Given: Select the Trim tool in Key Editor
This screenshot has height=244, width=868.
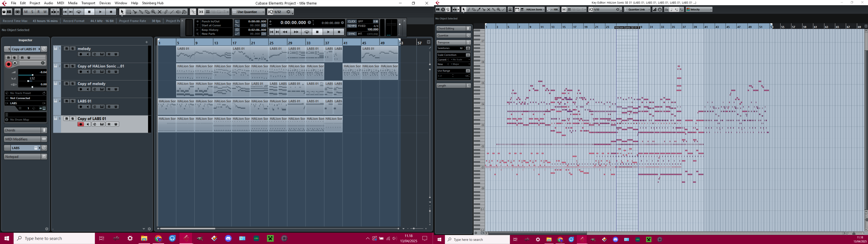Looking at the screenshot, I should click(x=479, y=9).
